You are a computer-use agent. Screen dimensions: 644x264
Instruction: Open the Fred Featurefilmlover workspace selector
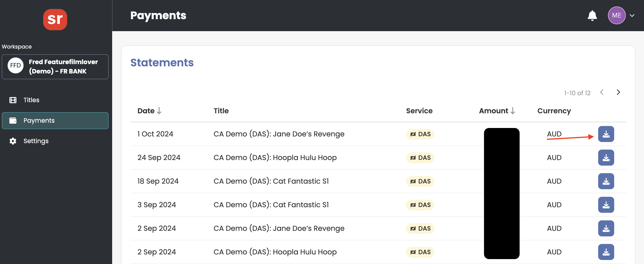click(x=55, y=67)
